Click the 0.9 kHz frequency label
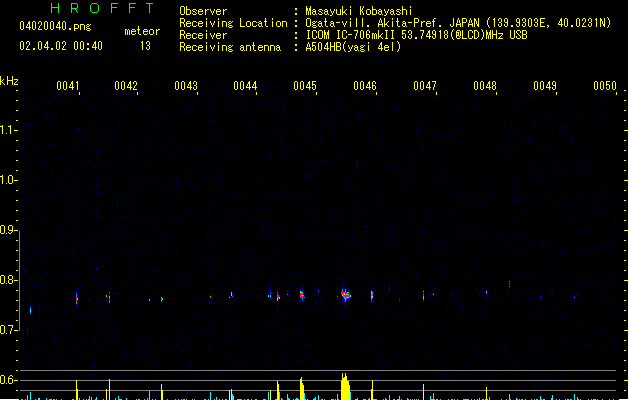This screenshot has width=629, height=400. pyautogui.click(x=8, y=230)
